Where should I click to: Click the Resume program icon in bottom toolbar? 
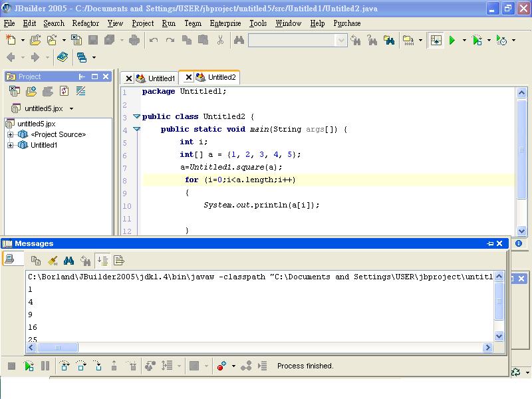(x=29, y=366)
